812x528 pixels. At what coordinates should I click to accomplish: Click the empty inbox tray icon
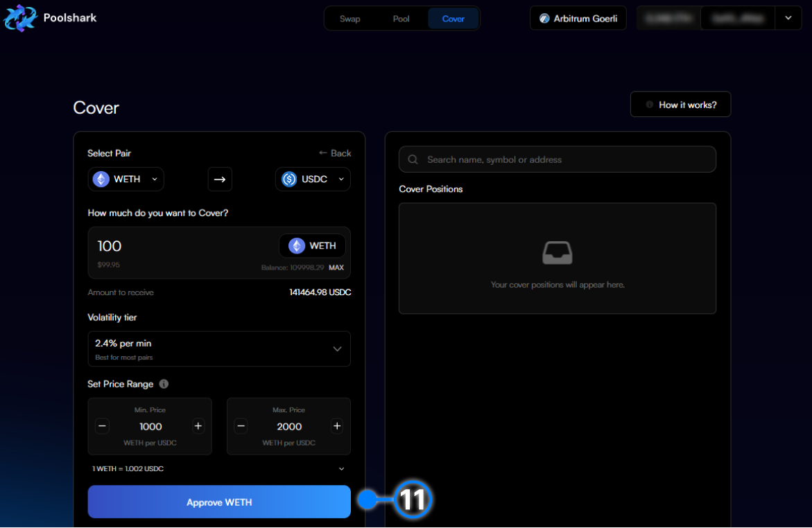point(557,253)
